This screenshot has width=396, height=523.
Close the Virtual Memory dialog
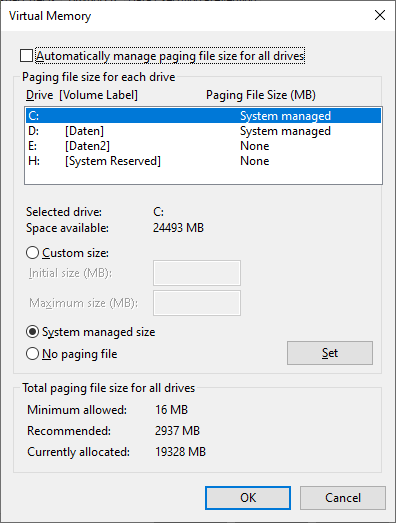point(380,15)
